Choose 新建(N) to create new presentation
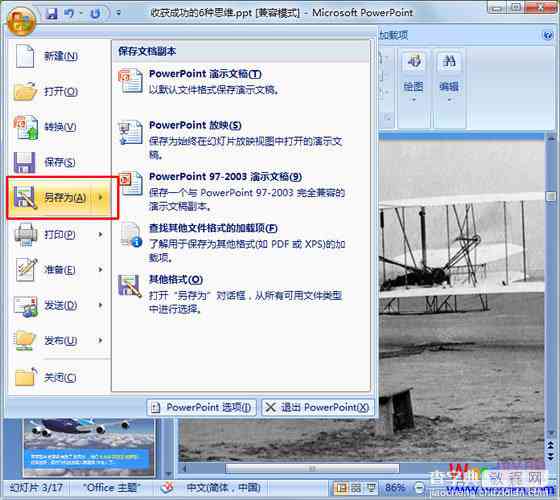The image size is (560, 500). point(59,56)
